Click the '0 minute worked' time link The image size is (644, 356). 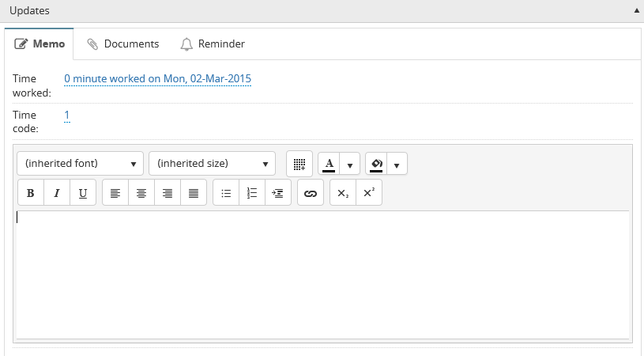pyautogui.click(x=157, y=78)
